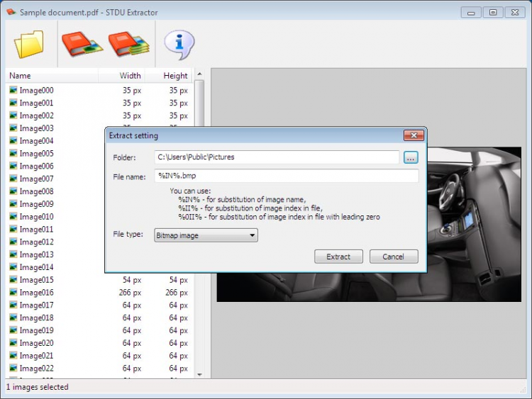Select the Image018 row icon
The image size is (532, 399).
pos(13,317)
